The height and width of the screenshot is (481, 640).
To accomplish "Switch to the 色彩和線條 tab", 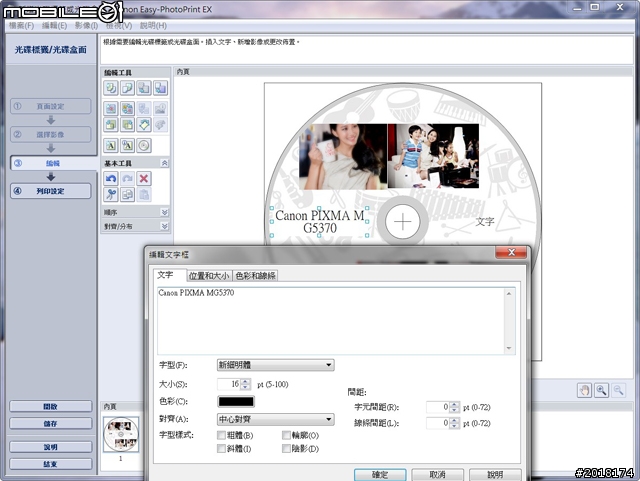I will (256, 276).
